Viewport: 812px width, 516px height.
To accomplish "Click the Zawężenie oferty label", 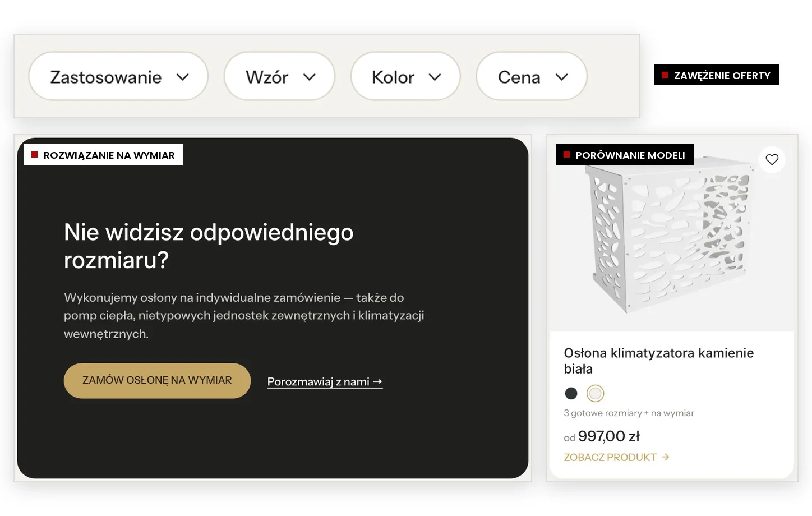I will pos(716,75).
